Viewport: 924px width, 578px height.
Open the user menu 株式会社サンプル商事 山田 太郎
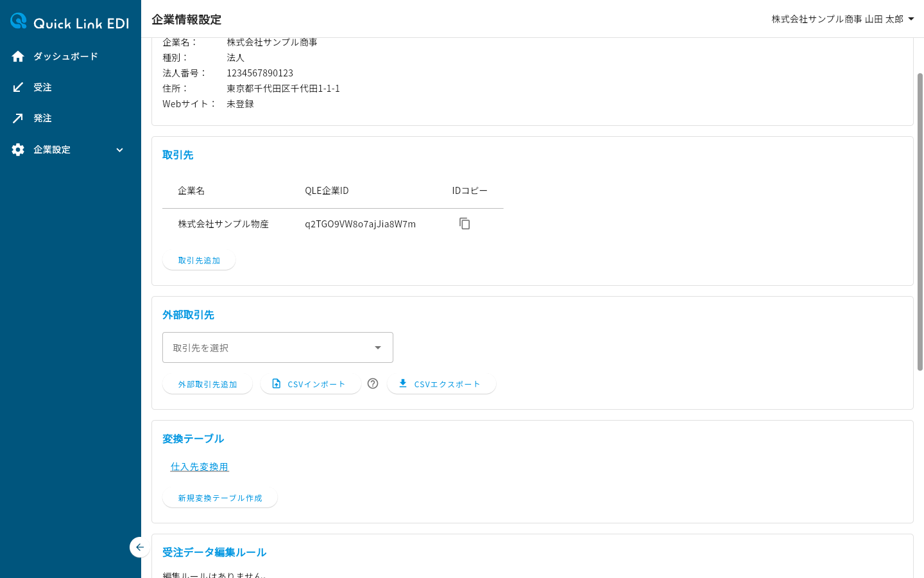[x=843, y=19]
